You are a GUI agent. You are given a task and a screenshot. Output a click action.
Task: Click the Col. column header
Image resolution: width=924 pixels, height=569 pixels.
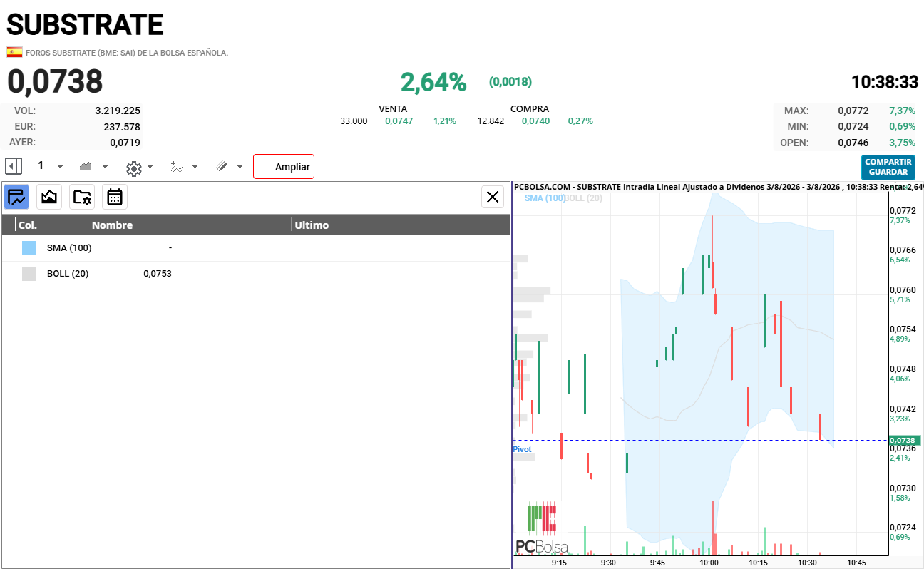point(28,225)
